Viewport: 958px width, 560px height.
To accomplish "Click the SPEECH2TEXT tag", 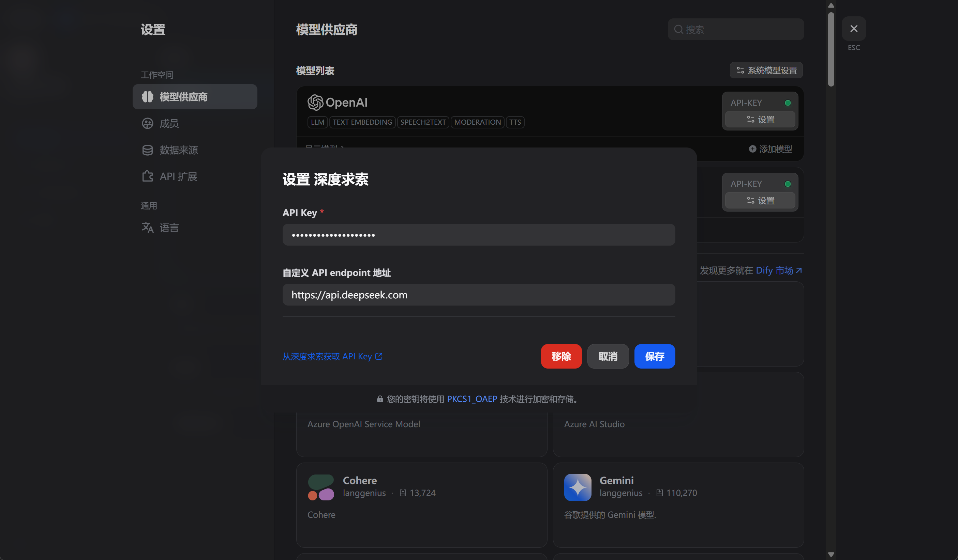I will pyautogui.click(x=423, y=122).
